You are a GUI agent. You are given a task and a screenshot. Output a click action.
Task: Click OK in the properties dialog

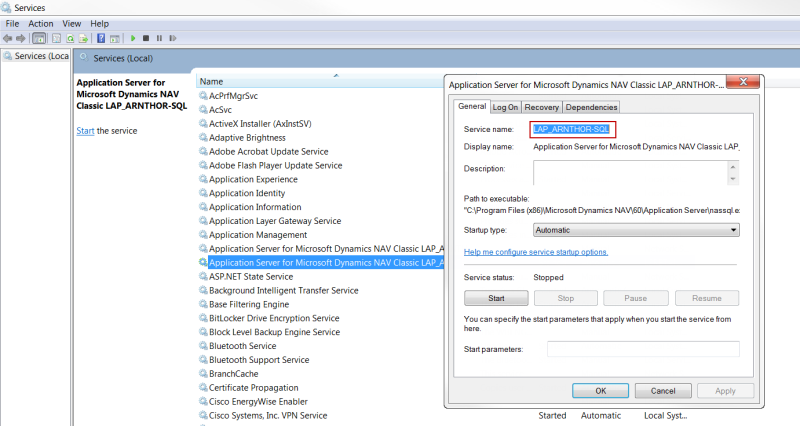pyautogui.click(x=601, y=391)
